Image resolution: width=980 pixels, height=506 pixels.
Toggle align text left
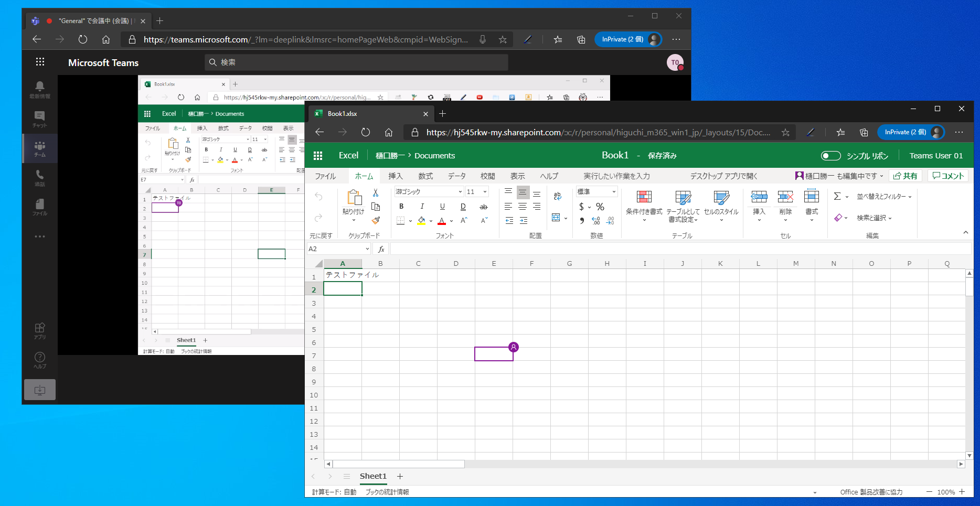point(508,207)
